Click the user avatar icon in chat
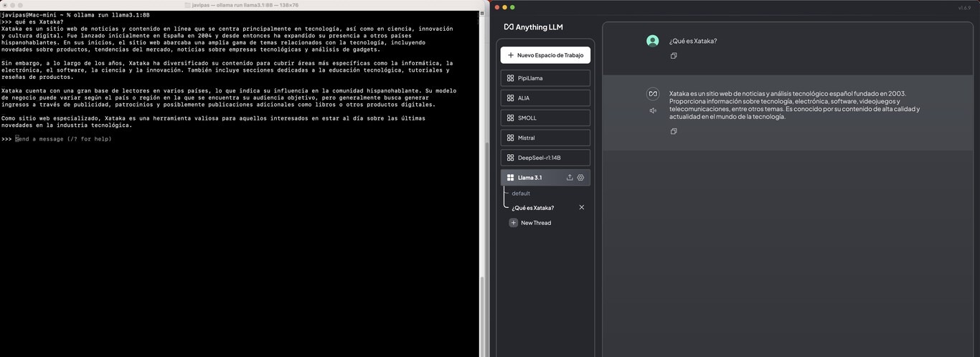Image resolution: width=980 pixels, height=357 pixels. point(652,41)
